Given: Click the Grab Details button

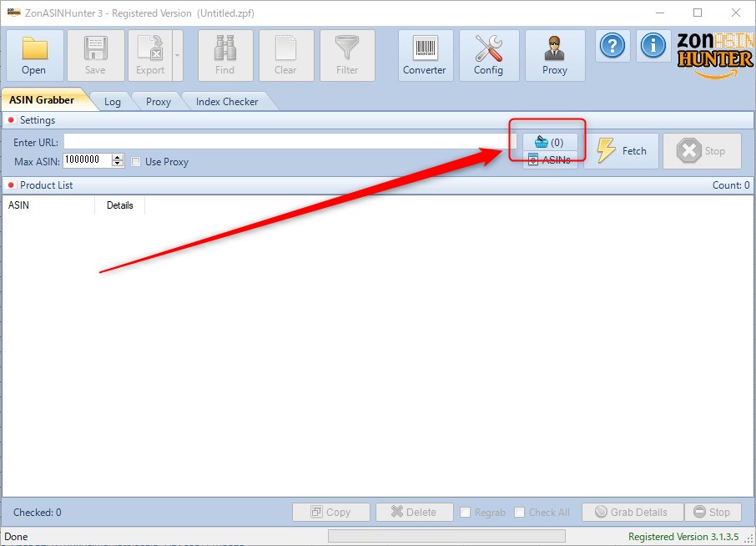Looking at the screenshot, I should tap(633, 513).
